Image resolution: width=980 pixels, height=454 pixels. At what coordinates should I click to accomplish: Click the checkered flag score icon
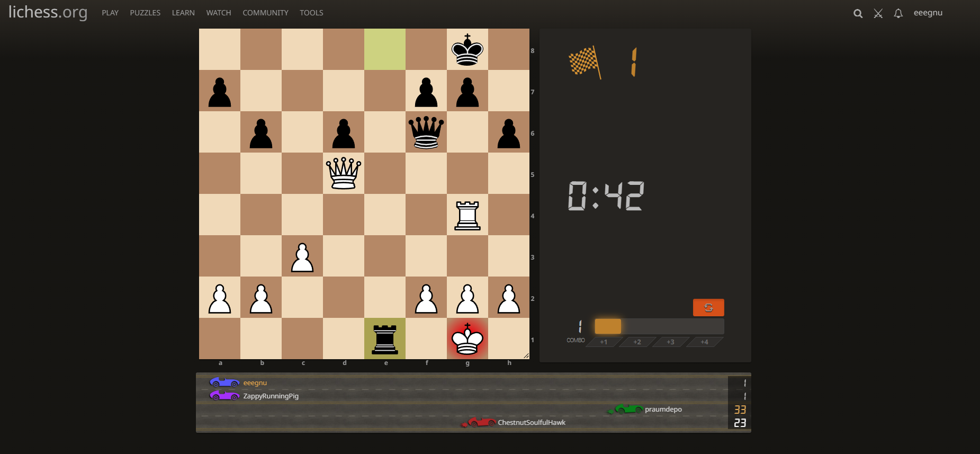pyautogui.click(x=585, y=62)
